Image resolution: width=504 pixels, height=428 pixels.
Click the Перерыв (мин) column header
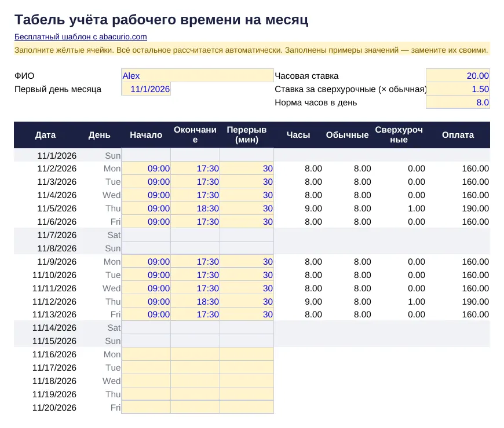point(247,134)
